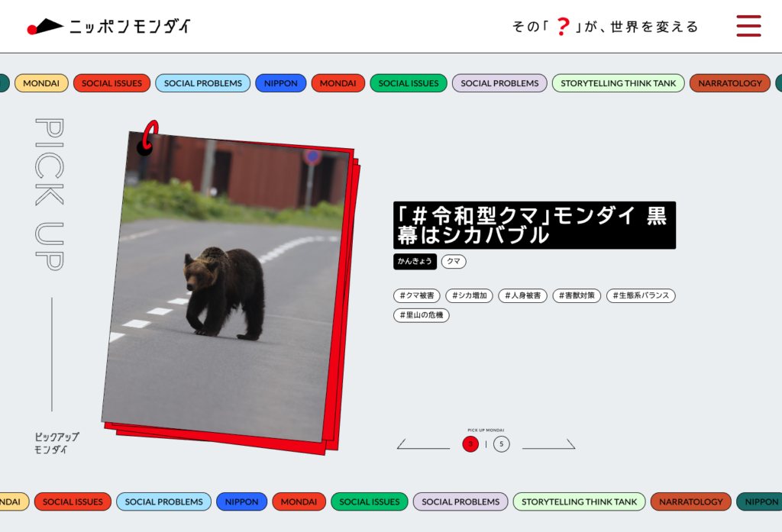Select the クマ category tag
This screenshot has width=782, height=532.
(x=454, y=262)
